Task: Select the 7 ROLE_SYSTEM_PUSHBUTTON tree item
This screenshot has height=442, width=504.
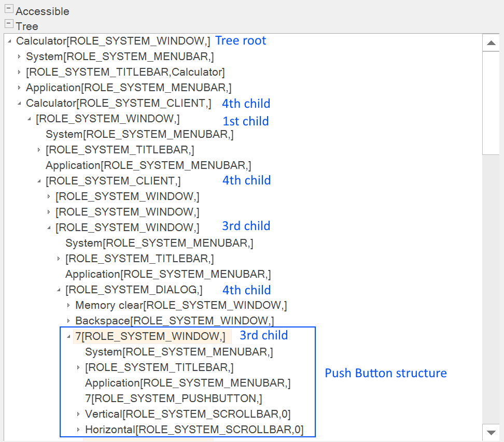Action: point(173,398)
